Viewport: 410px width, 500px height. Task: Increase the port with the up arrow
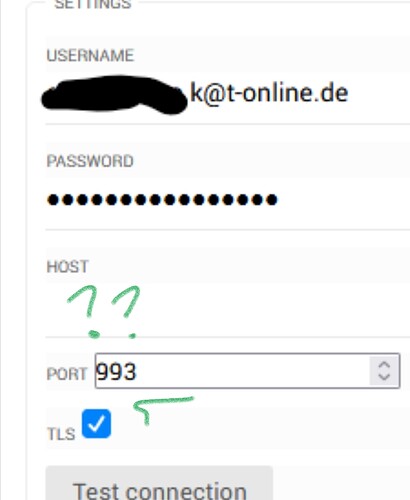coord(384,365)
